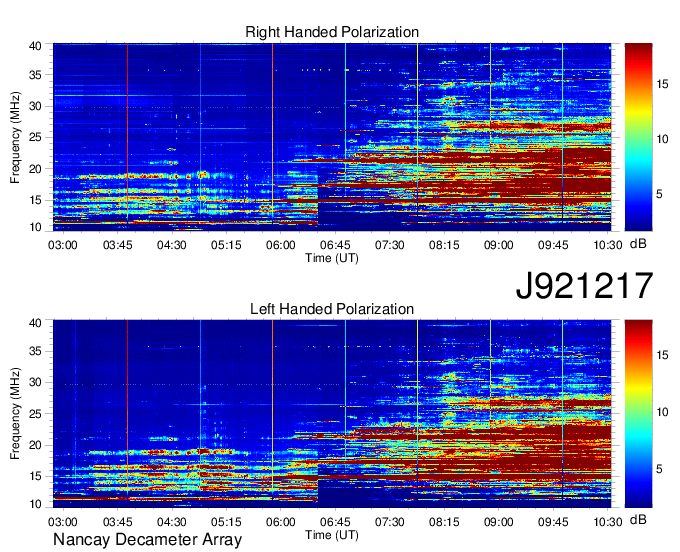Screen dimensions: 680x552
Task: Click the 10:30 tick on the bottom time axis
Action: coord(608,522)
